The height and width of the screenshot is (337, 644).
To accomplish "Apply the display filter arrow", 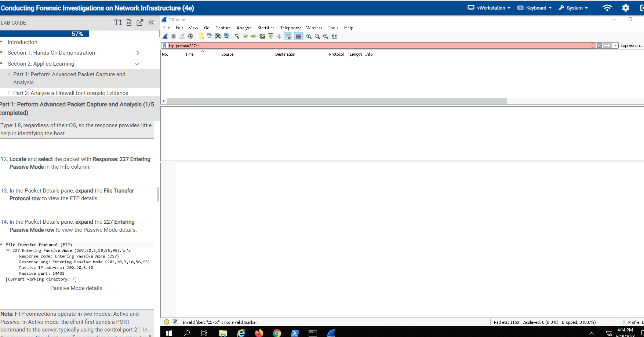I will (608, 45).
